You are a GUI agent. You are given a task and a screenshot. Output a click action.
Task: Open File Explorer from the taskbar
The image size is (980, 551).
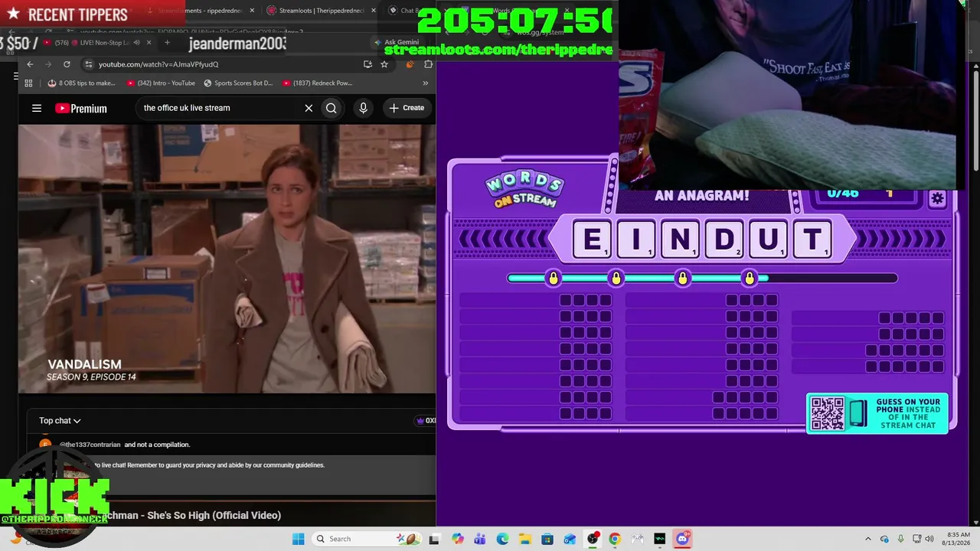click(x=524, y=539)
